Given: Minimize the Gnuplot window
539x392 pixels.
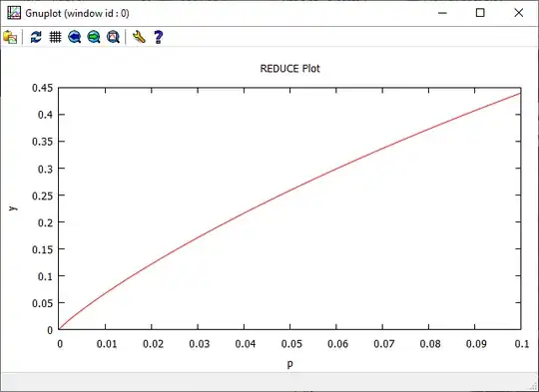Looking at the screenshot, I should 442,13.
